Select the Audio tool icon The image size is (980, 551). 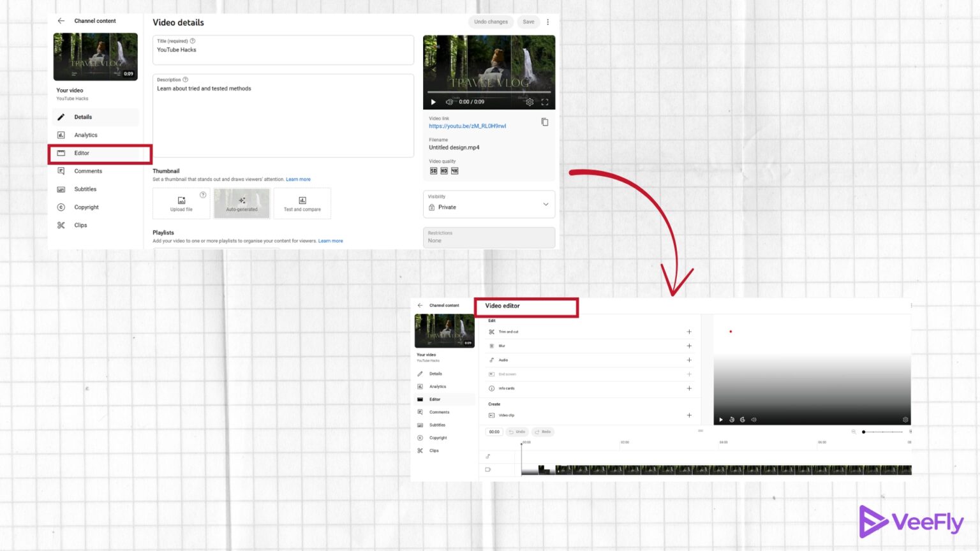(492, 360)
